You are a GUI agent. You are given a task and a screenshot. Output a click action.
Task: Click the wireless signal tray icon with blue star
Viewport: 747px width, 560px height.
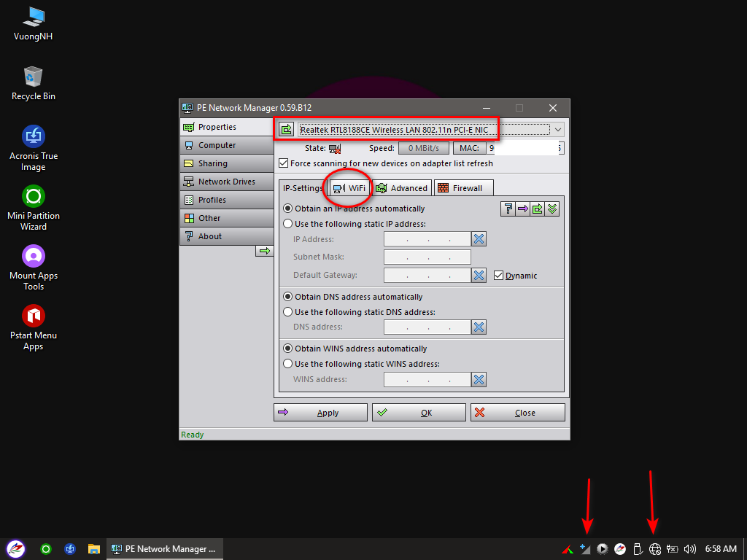tap(585, 549)
